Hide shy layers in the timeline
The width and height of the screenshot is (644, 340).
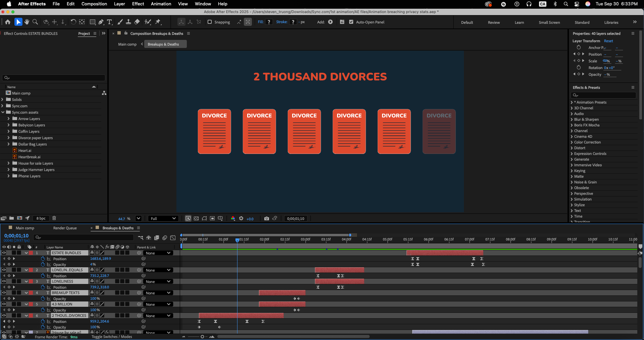point(149,238)
